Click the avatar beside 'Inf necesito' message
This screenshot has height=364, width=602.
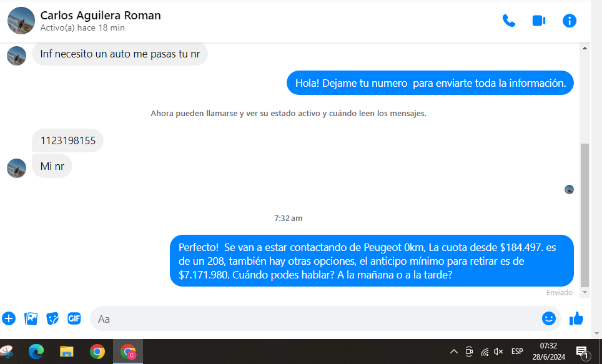pos(16,56)
